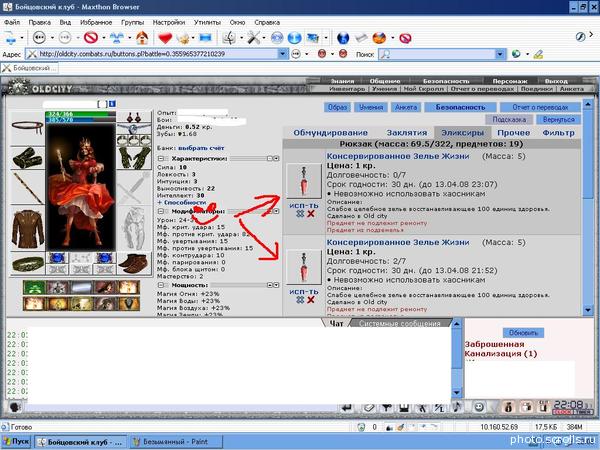Click the equipped green belt slot

click(28, 263)
